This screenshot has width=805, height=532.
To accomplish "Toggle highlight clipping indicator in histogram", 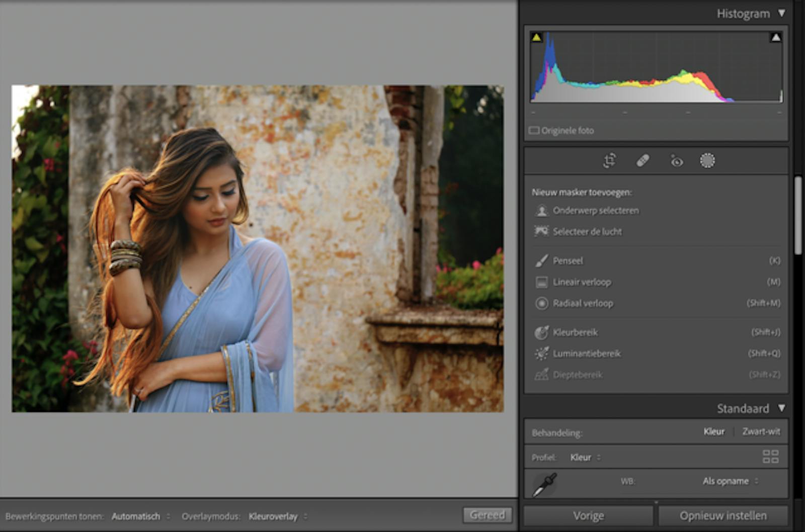I will (776, 37).
